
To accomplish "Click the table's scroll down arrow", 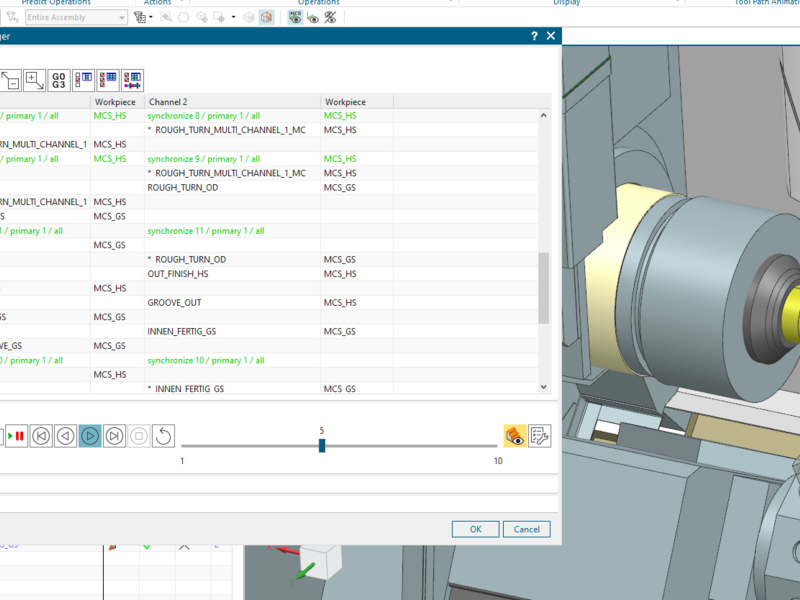I will pos(543,387).
